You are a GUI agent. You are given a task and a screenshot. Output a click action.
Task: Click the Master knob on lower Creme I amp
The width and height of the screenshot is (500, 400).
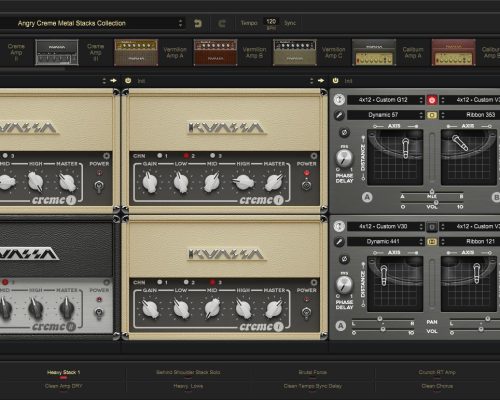[x=274, y=309]
